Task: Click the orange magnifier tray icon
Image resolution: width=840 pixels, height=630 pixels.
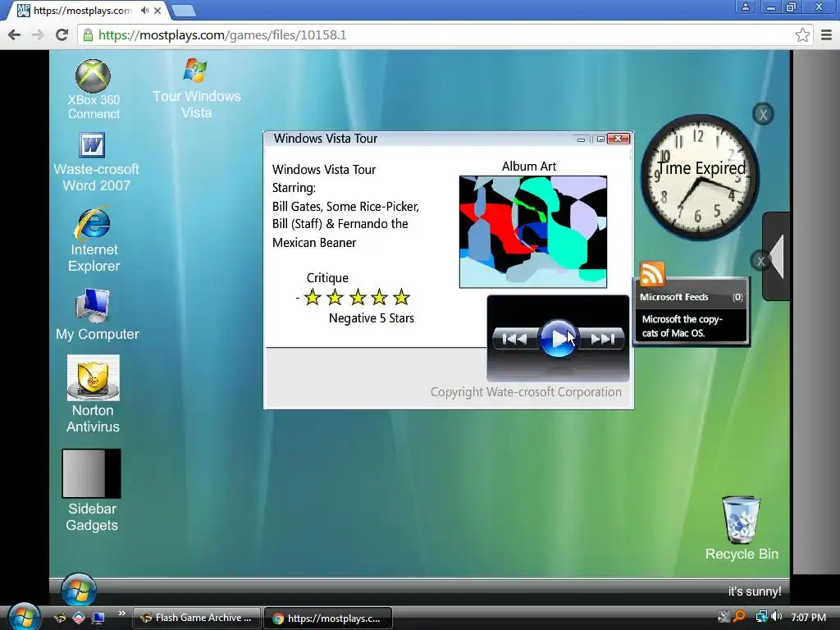Action: pos(740,617)
